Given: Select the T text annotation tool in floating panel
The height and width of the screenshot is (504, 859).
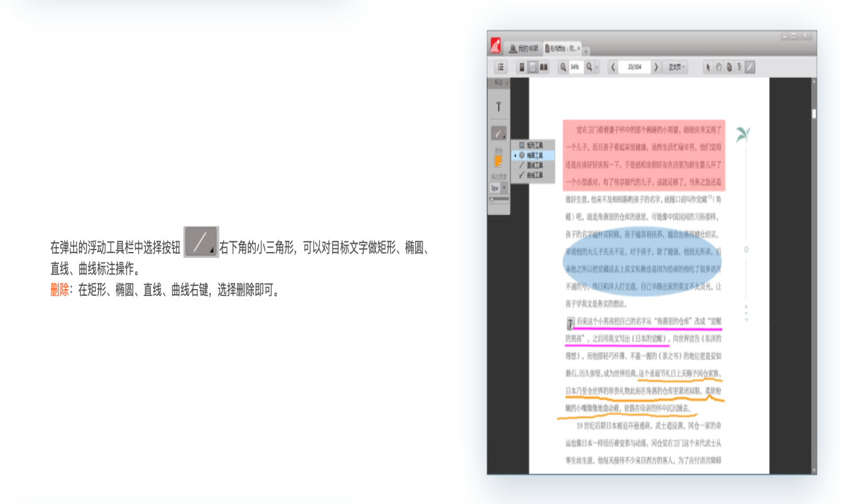Looking at the screenshot, I should click(498, 107).
